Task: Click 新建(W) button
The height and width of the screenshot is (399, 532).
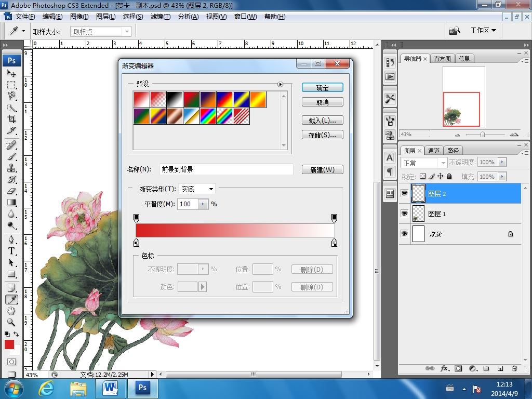Action: 322,170
